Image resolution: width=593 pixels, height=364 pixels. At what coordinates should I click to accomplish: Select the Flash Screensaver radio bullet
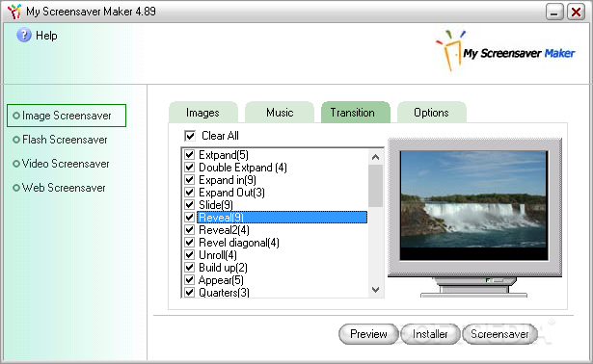16,140
